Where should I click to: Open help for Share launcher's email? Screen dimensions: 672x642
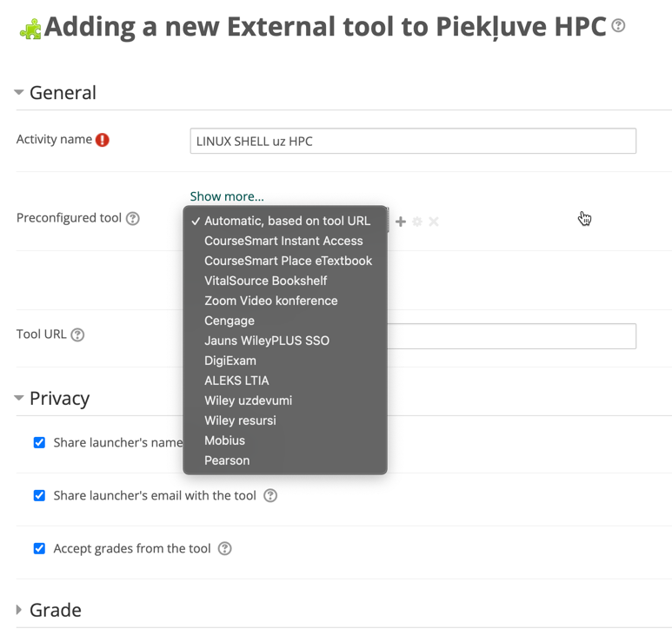point(270,495)
